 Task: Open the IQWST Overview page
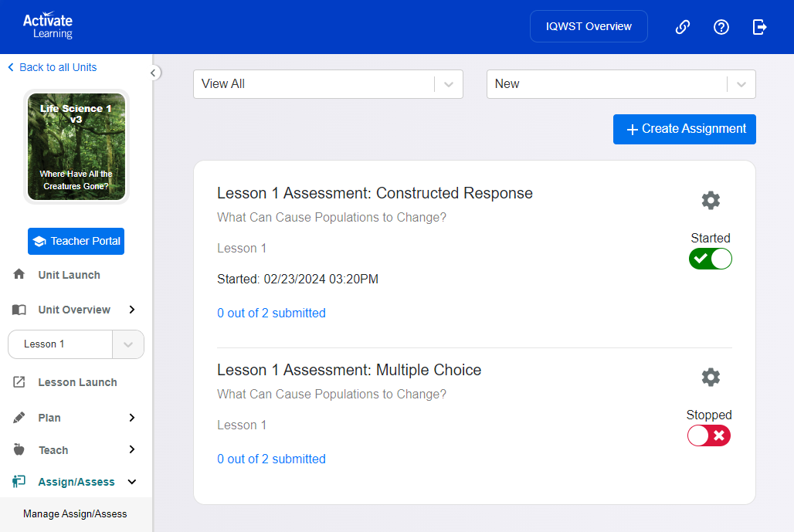(x=589, y=25)
